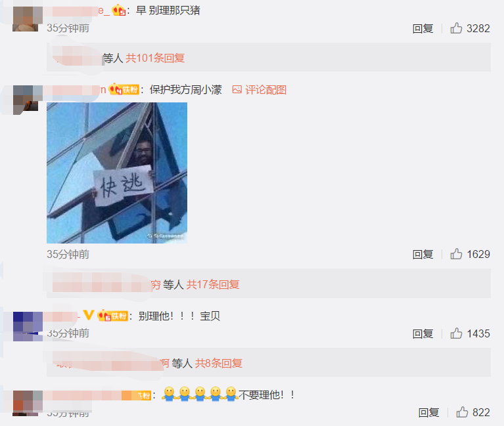Like the comment with 822 likes
Image resolution: width=504 pixels, height=426 pixels.
462,412
